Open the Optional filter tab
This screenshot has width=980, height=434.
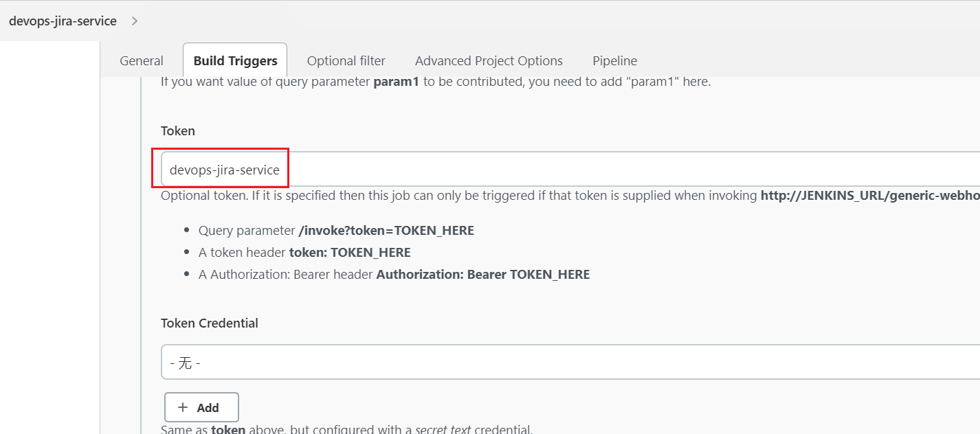click(346, 60)
